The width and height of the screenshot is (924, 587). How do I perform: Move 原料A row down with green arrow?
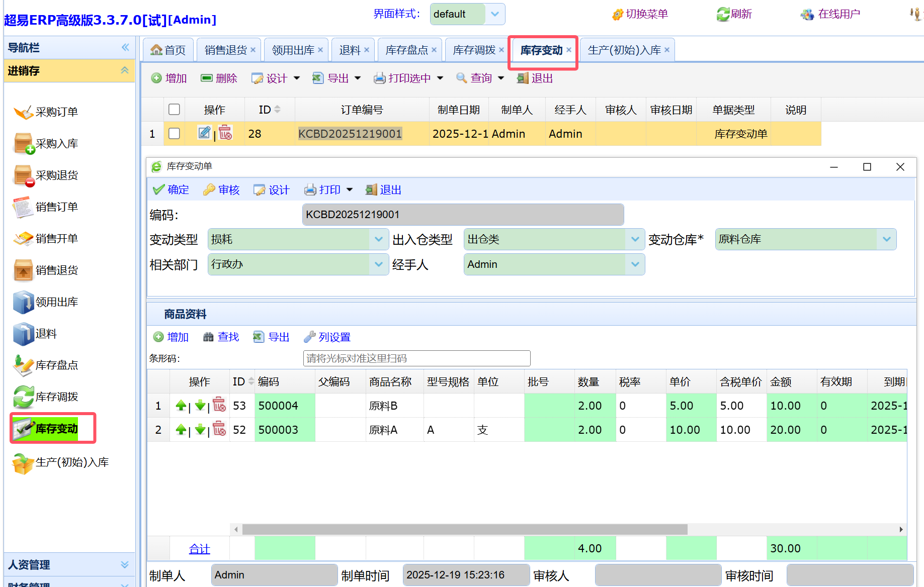coord(200,430)
